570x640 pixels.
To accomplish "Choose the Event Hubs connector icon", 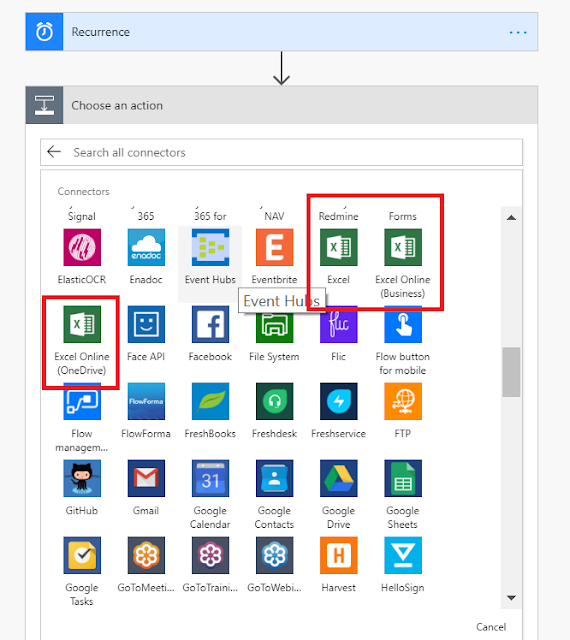I will [x=210, y=247].
